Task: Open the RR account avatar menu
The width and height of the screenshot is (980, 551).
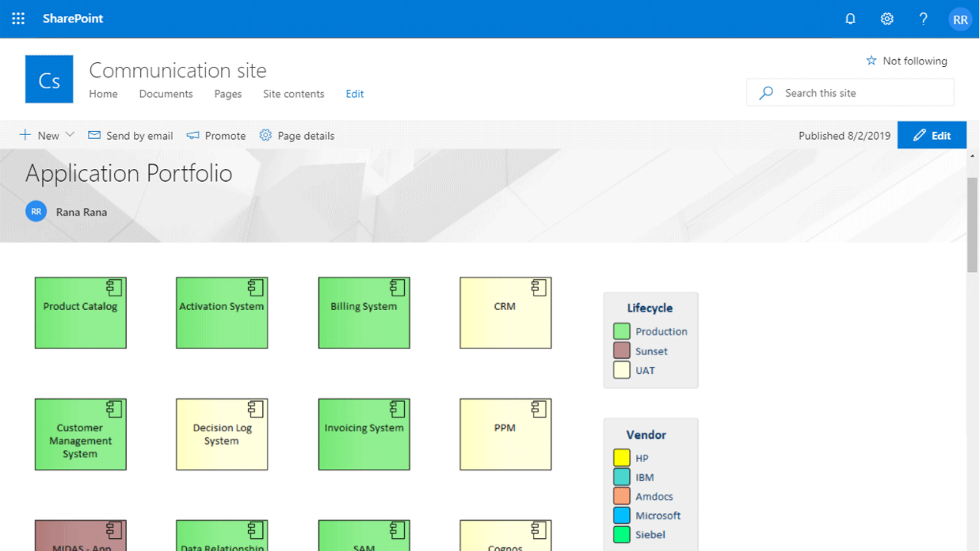Action: 960,19
